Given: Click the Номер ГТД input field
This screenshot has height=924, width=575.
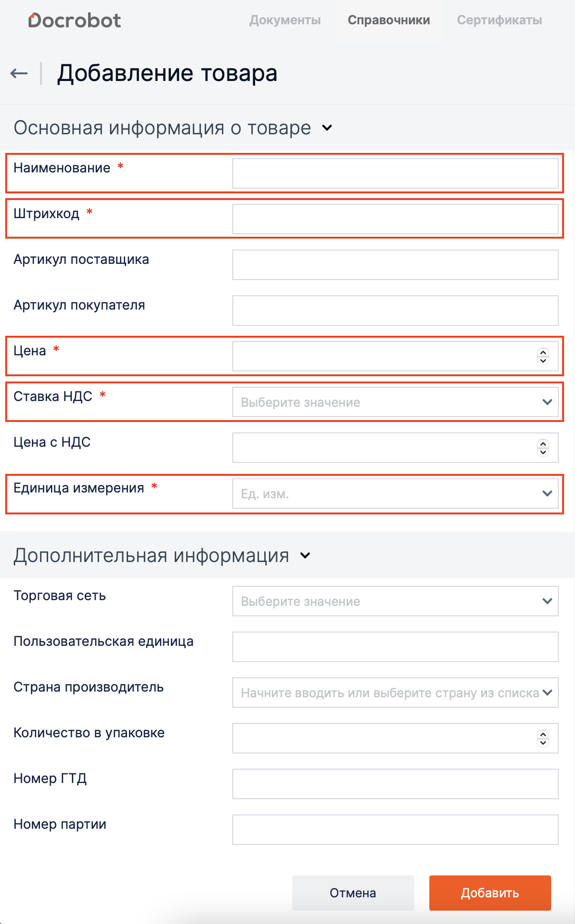Looking at the screenshot, I should [x=395, y=784].
